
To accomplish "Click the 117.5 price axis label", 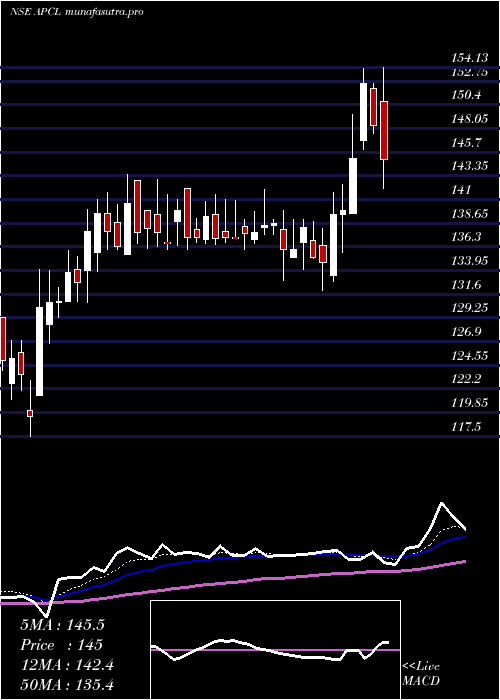I will click(x=466, y=427).
